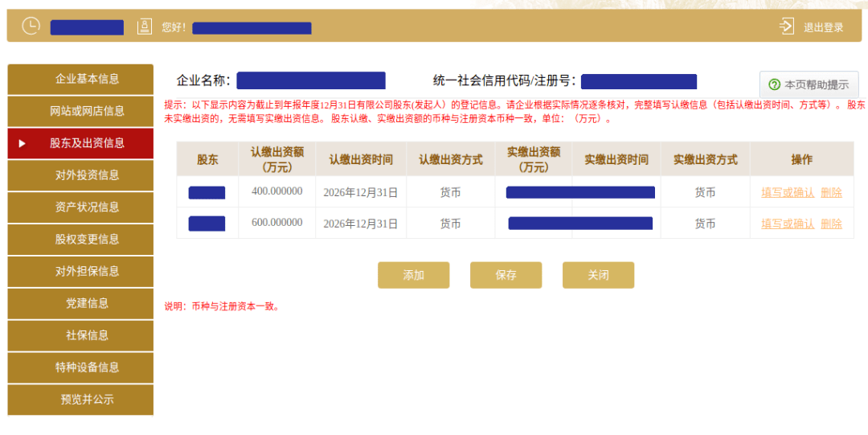Click 填写或确认 in the 400.000000 row
This screenshot has width=868, height=435.
click(788, 193)
